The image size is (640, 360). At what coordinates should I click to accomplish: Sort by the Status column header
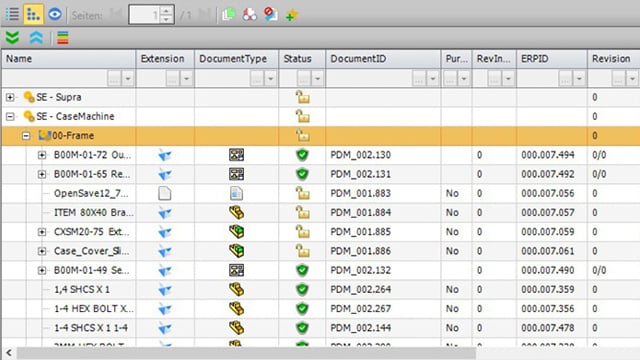tap(302, 59)
